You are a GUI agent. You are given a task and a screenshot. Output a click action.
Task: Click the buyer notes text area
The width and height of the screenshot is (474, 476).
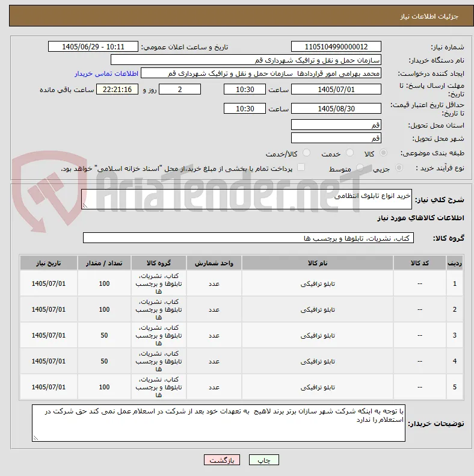point(218,423)
